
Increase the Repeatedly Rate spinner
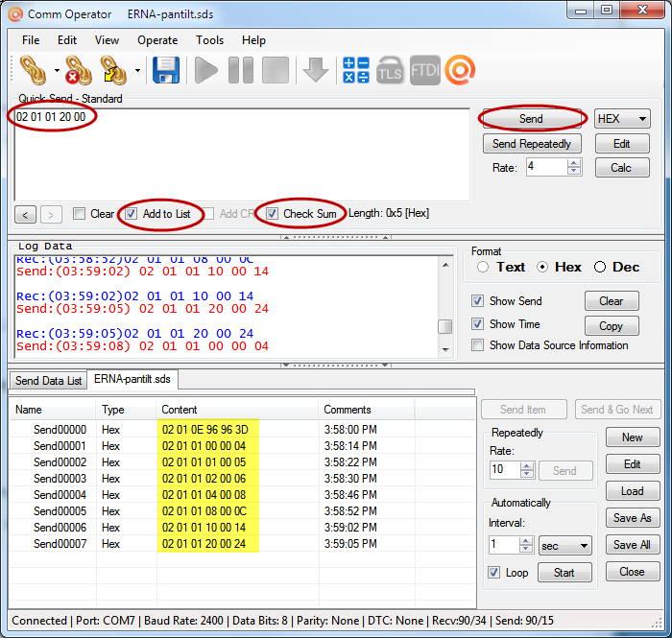tap(527, 466)
